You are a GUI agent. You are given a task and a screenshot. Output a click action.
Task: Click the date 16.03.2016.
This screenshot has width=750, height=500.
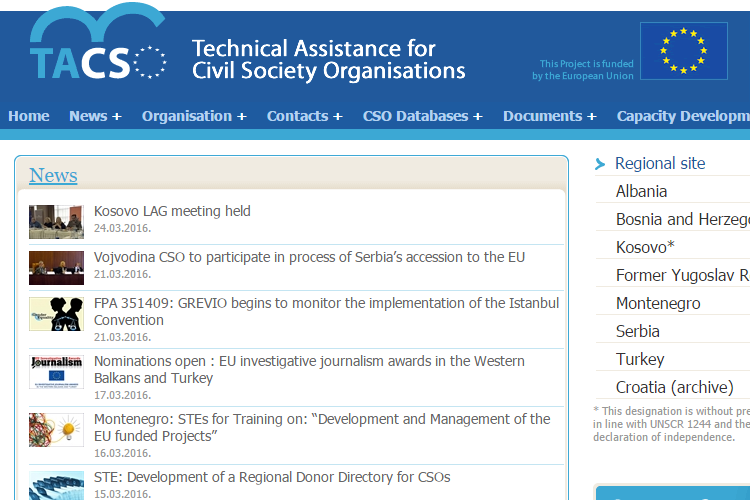122,453
